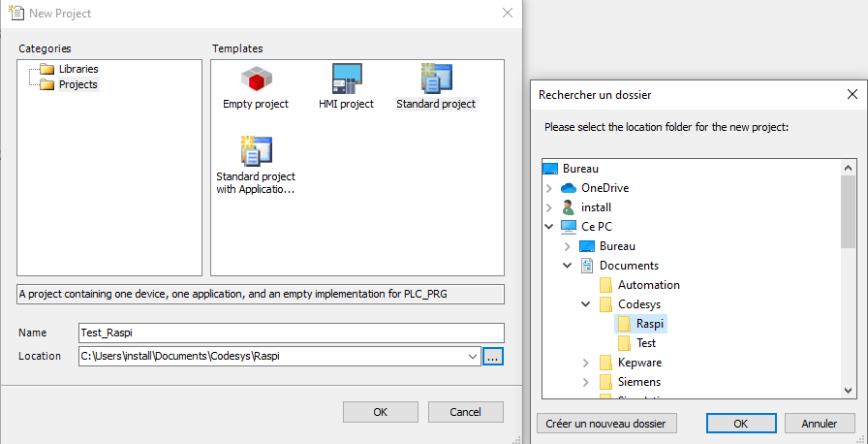Expand the Kepware folder node
The image size is (868, 444).
586,363
